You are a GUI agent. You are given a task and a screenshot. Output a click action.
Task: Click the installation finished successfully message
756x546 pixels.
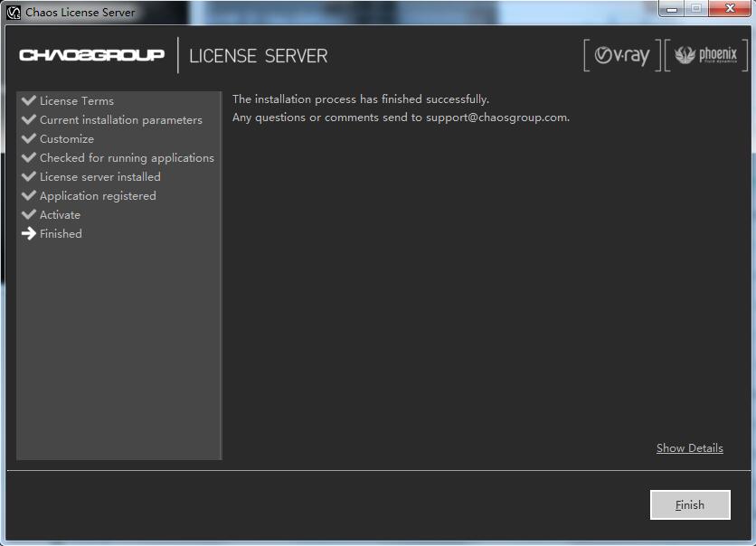361,99
